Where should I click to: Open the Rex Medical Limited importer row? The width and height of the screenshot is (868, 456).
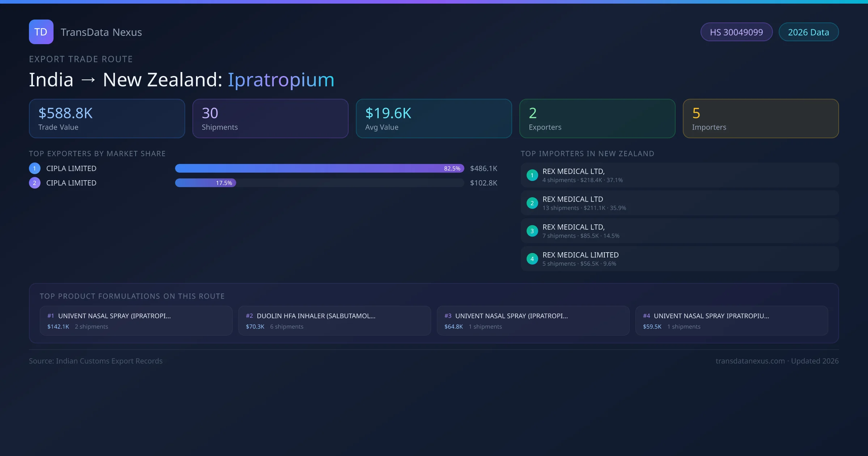(x=679, y=259)
